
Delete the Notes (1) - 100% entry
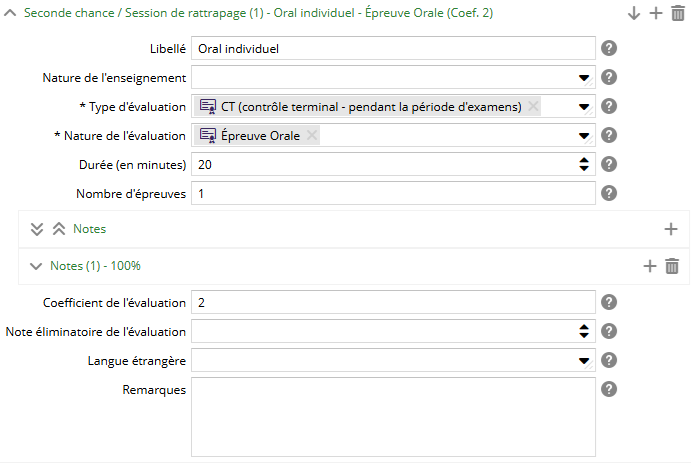point(672,266)
